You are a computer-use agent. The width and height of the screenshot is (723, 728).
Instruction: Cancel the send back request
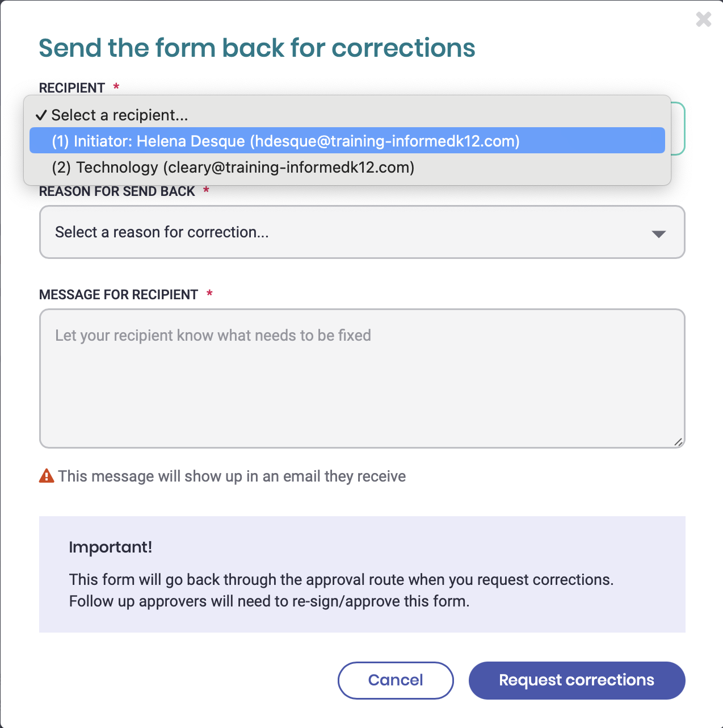(x=396, y=680)
